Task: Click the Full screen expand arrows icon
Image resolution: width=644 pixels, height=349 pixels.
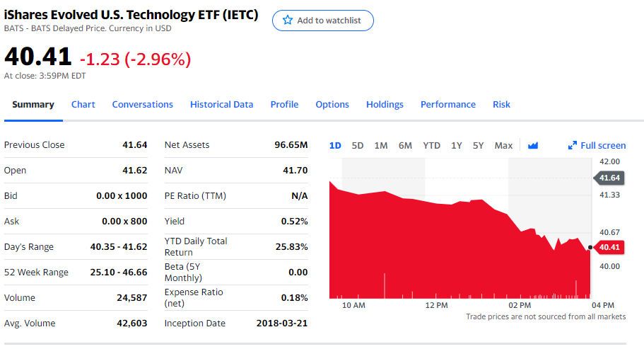Action: [x=573, y=145]
